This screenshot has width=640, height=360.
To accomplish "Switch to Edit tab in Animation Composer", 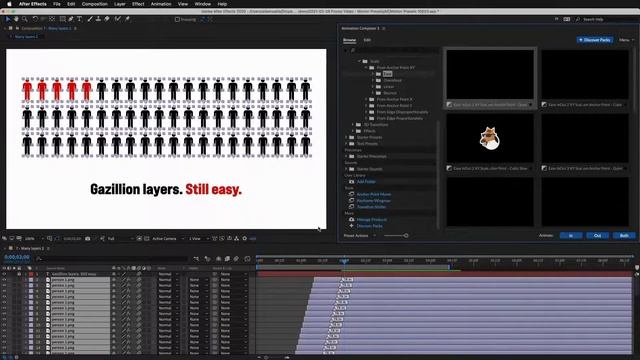I will (x=367, y=40).
